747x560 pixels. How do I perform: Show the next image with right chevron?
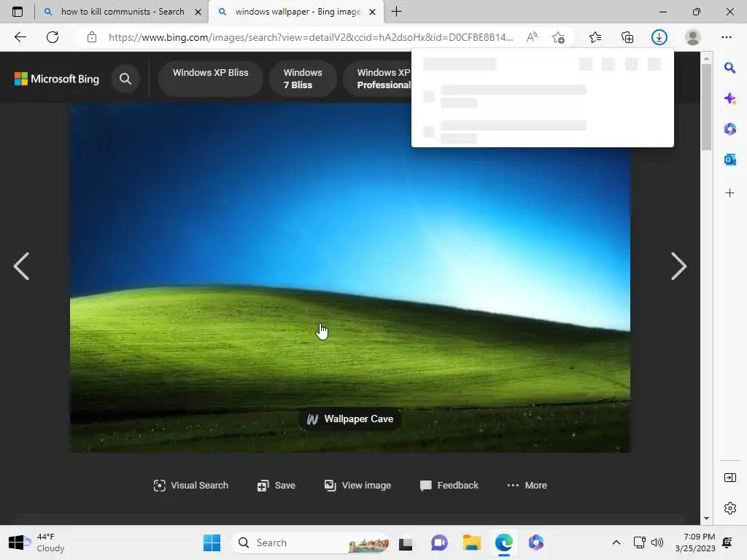pyautogui.click(x=678, y=266)
